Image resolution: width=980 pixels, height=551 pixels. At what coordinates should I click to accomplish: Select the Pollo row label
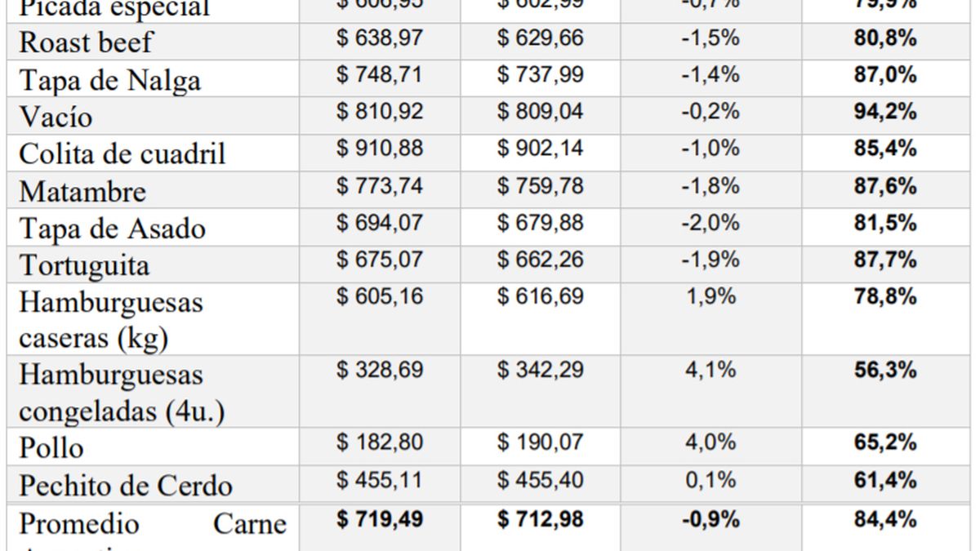click(51, 448)
